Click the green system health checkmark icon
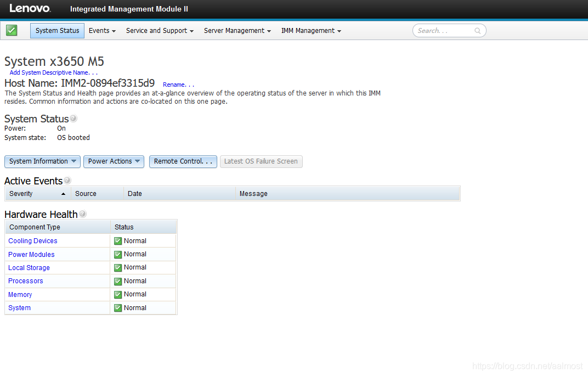This screenshot has height=376, width=588. 12,30
